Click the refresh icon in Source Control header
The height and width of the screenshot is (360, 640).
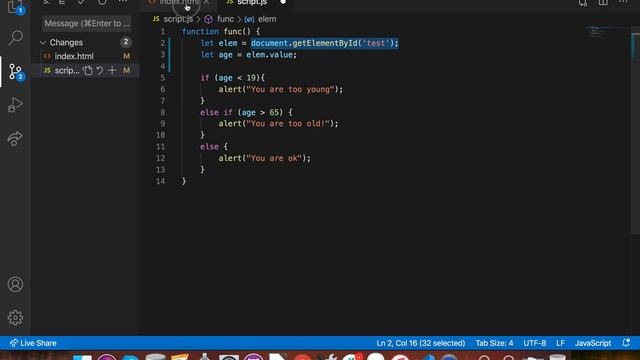(102, 2)
